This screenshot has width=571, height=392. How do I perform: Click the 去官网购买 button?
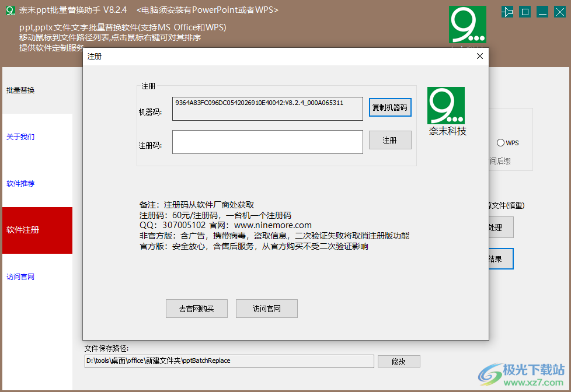pos(197,309)
